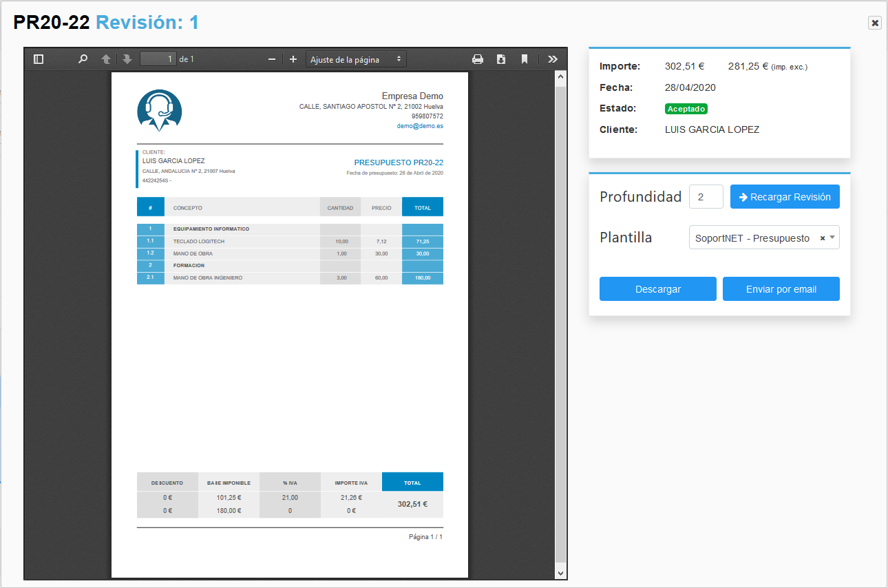Download the PDF via toolbar icon
This screenshot has width=888, height=588.
click(x=501, y=59)
